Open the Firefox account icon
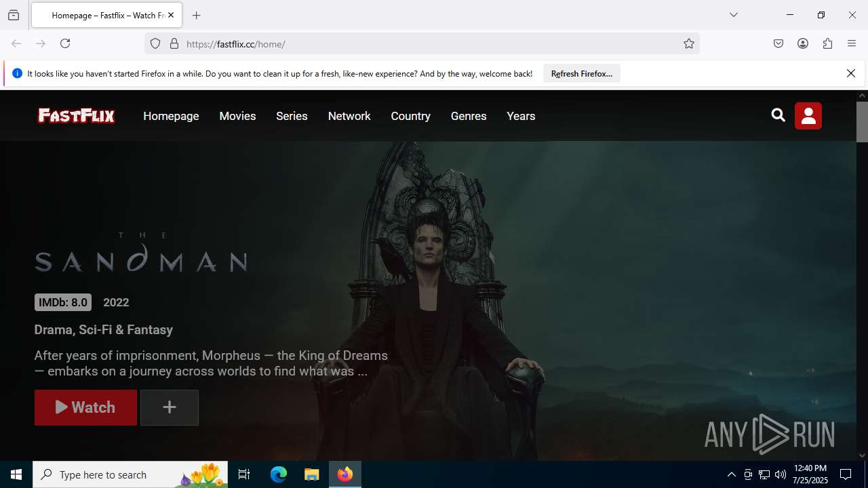The width and height of the screenshot is (868, 488). [803, 43]
